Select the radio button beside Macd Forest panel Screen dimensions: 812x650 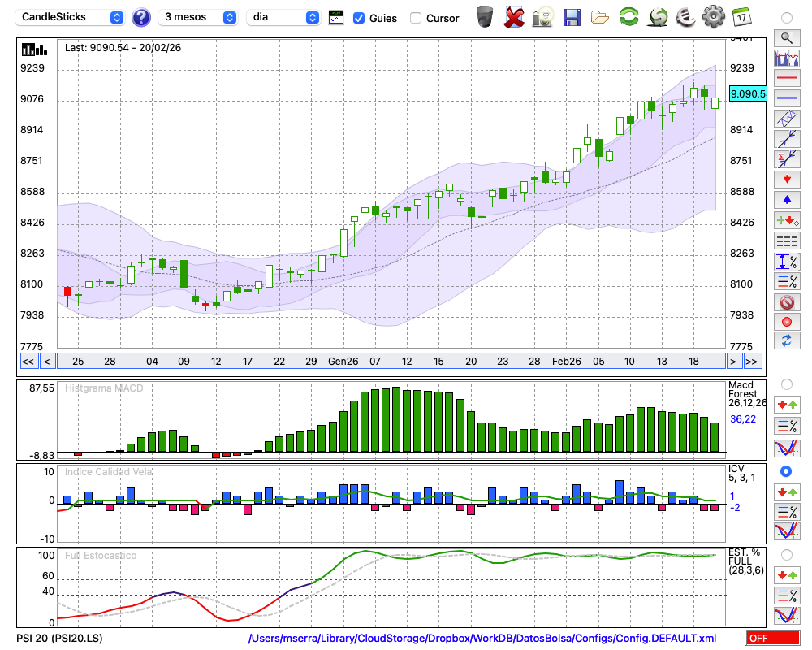(x=786, y=383)
